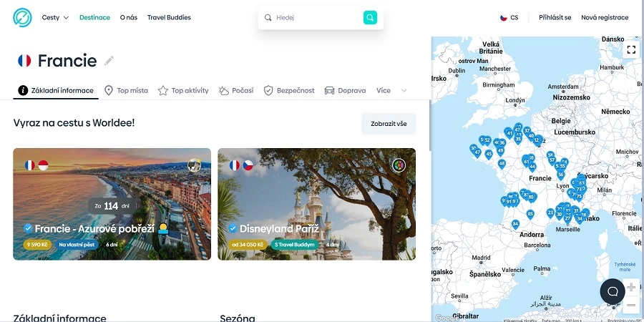The height and width of the screenshot is (322, 644).
Task: Open the Travel Buddies menu item
Action: click(x=169, y=18)
